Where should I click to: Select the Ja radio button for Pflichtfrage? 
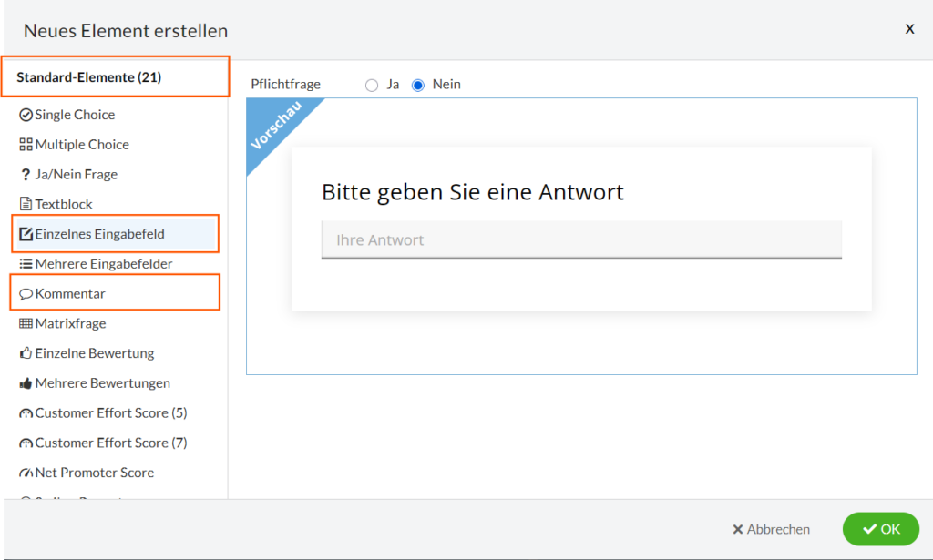372,85
